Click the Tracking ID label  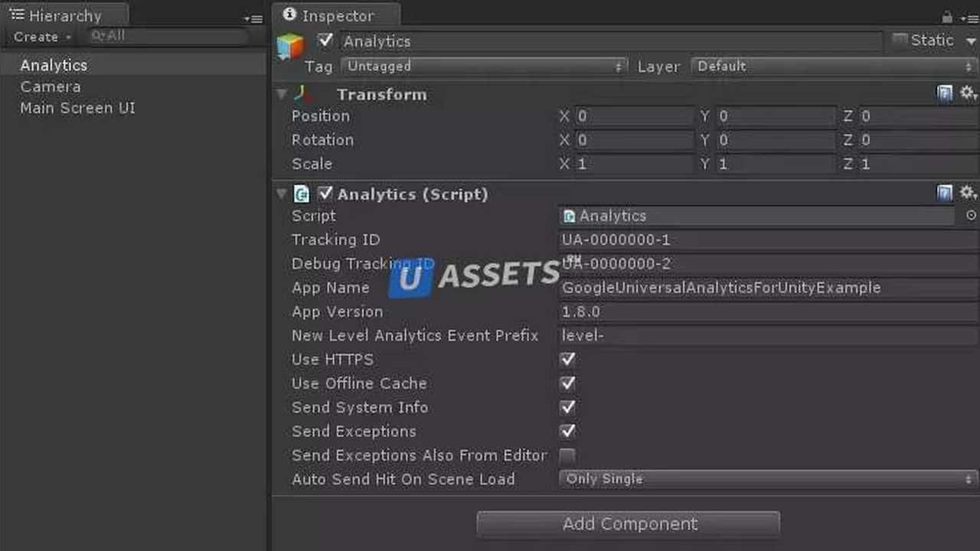point(335,240)
